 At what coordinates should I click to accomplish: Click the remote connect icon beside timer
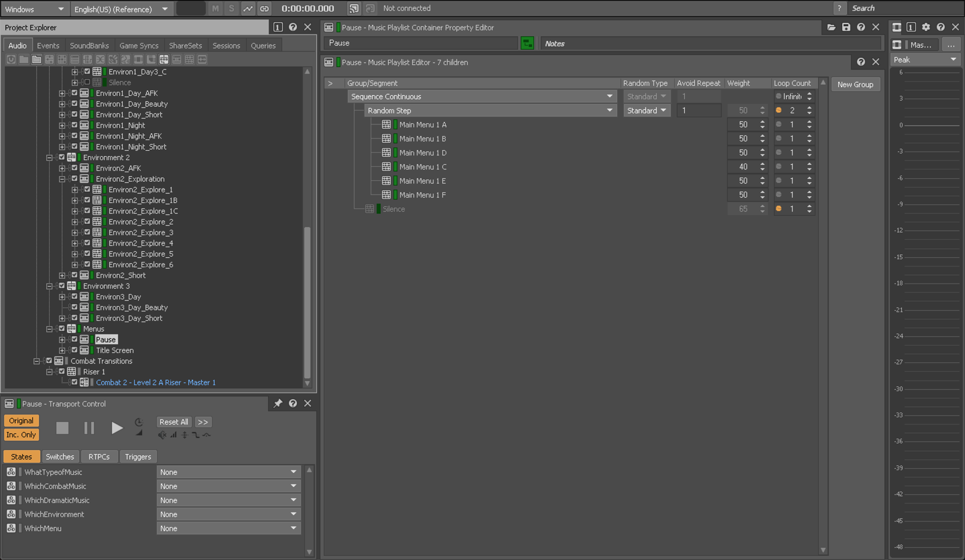click(x=354, y=9)
